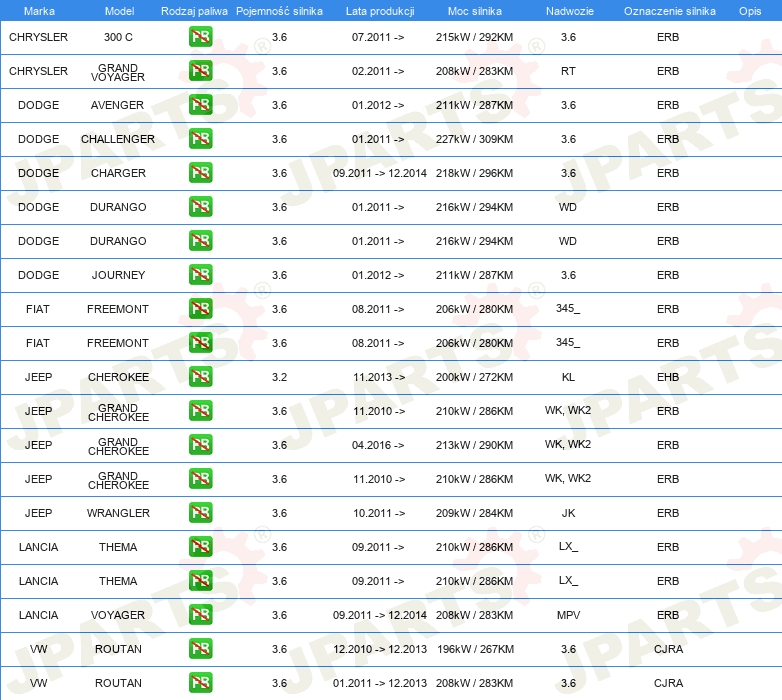Click the 213kW / 290KM power value

point(474,445)
